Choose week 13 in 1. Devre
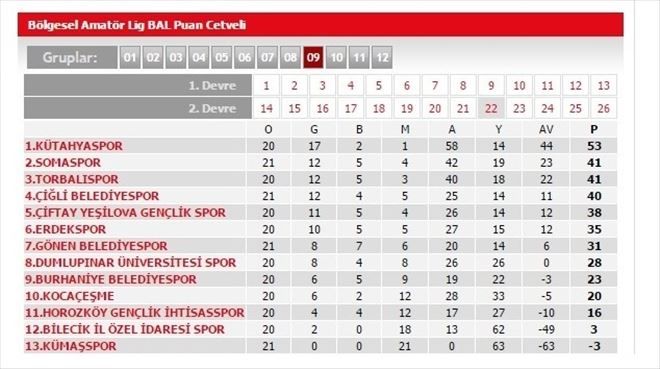The height and width of the screenshot is (369, 660). click(604, 86)
